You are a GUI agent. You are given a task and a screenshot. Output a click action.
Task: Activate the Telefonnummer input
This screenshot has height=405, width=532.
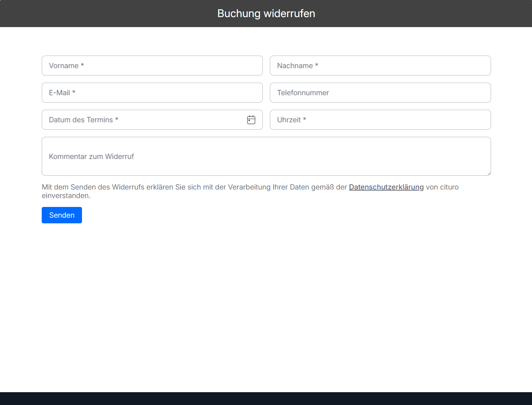pos(380,93)
